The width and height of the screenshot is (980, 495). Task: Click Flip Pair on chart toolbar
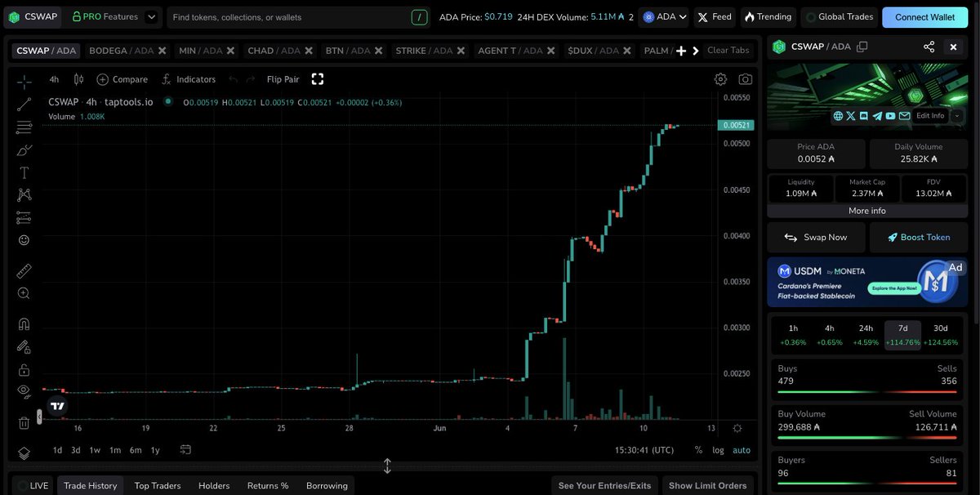283,79
